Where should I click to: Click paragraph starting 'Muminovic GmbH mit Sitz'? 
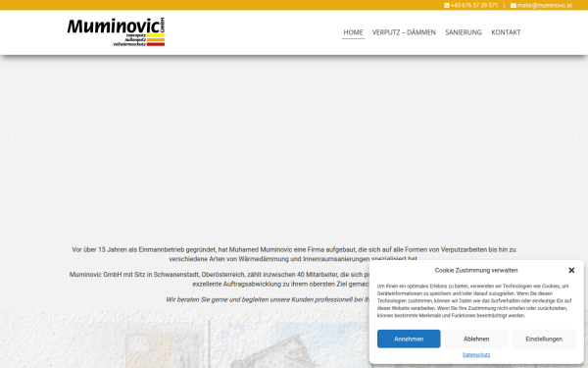[219, 279]
